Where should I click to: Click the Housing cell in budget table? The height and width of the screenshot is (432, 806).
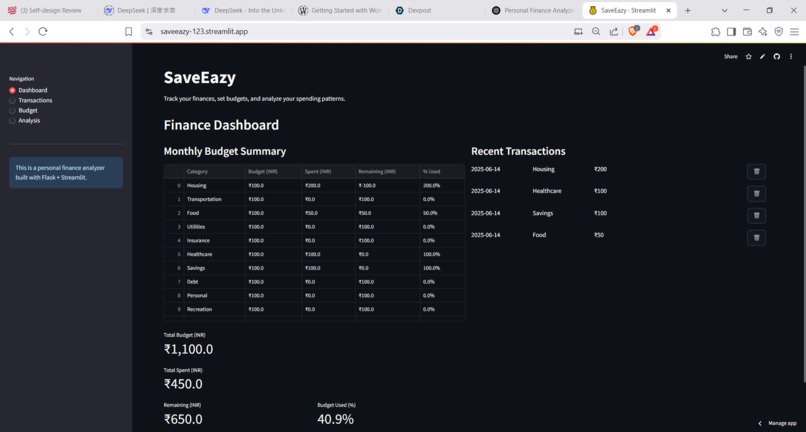click(x=214, y=186)
